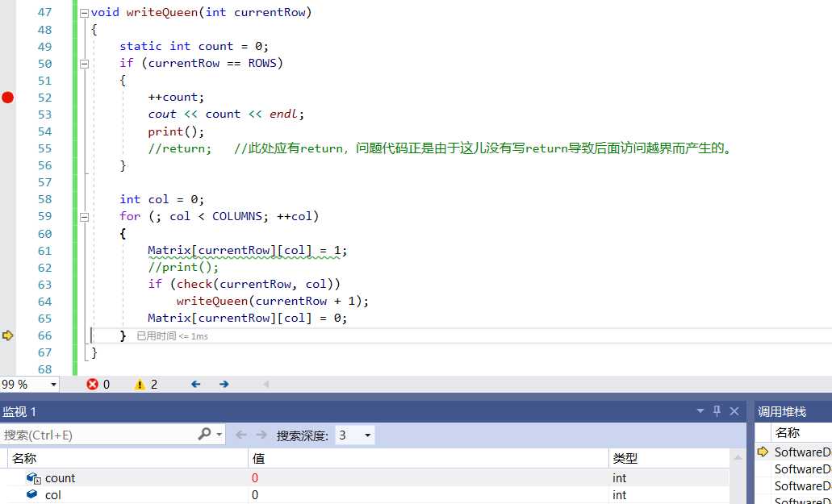Toggle auto-hide pin on 监视 1 panel

(x=717, y=410)
